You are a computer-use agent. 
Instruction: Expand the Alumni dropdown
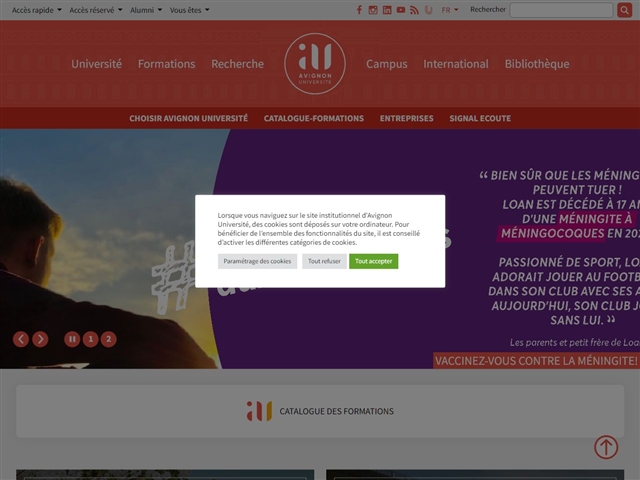(146, 10)
